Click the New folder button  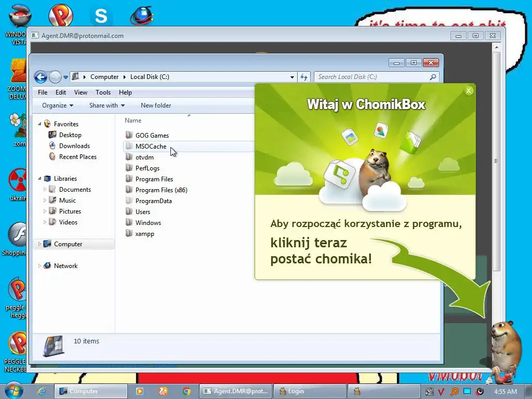(156, 105)
